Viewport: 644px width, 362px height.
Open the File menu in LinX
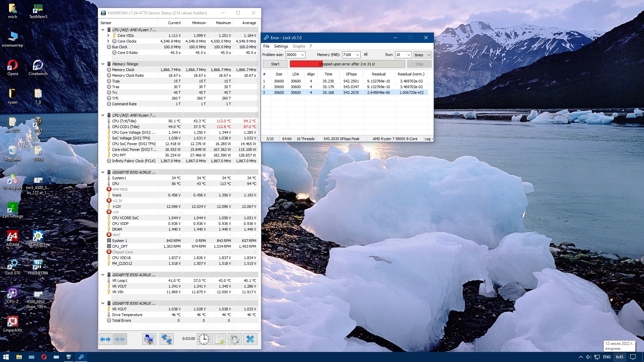[266, 46]
